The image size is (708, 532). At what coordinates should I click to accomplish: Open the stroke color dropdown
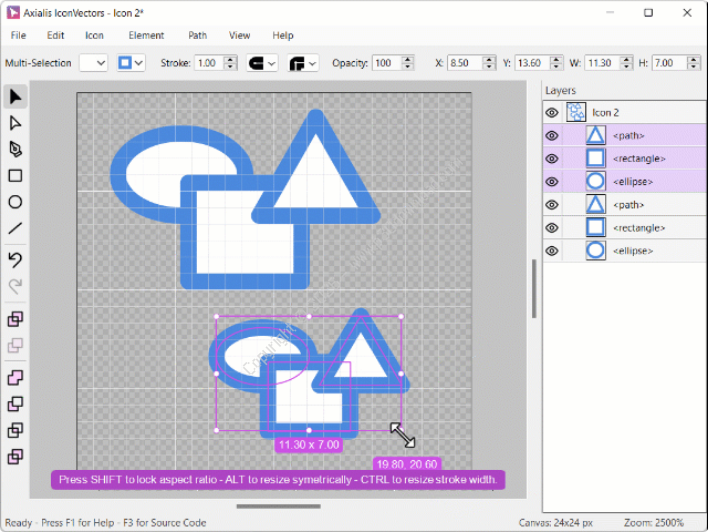pyautogui.click(x=131, y=63)
